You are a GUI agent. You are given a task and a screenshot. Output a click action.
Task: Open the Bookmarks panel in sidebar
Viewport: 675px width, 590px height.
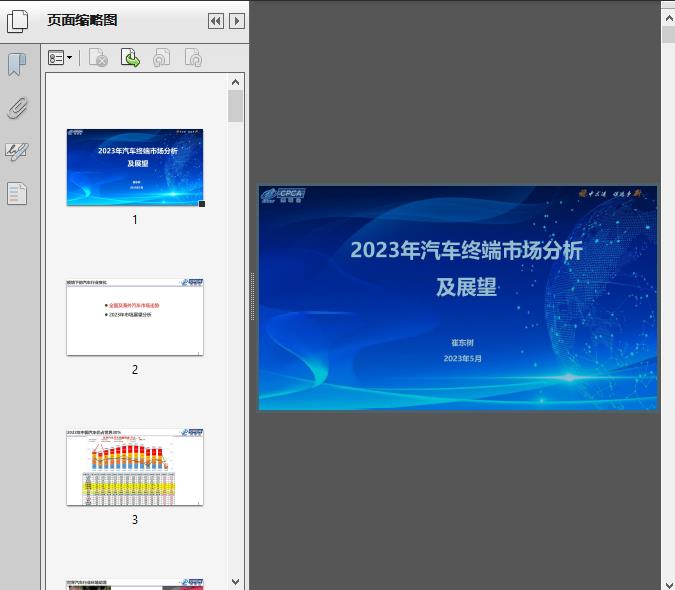click(17, 65)
